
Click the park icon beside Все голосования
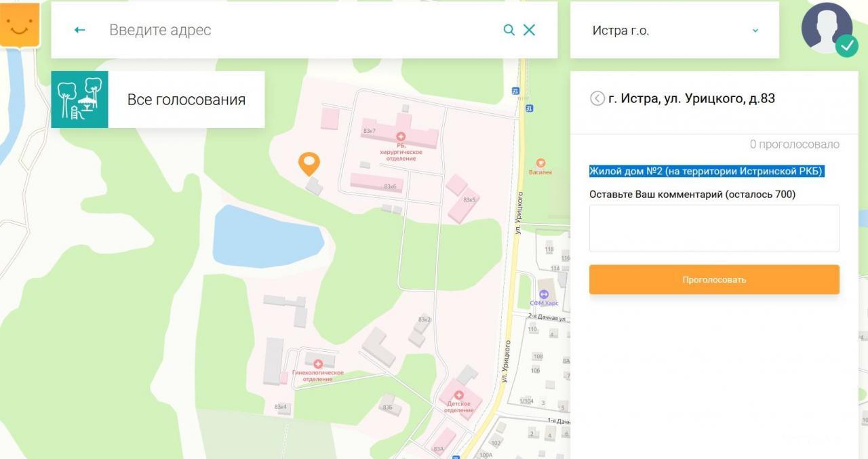(79, 100)
